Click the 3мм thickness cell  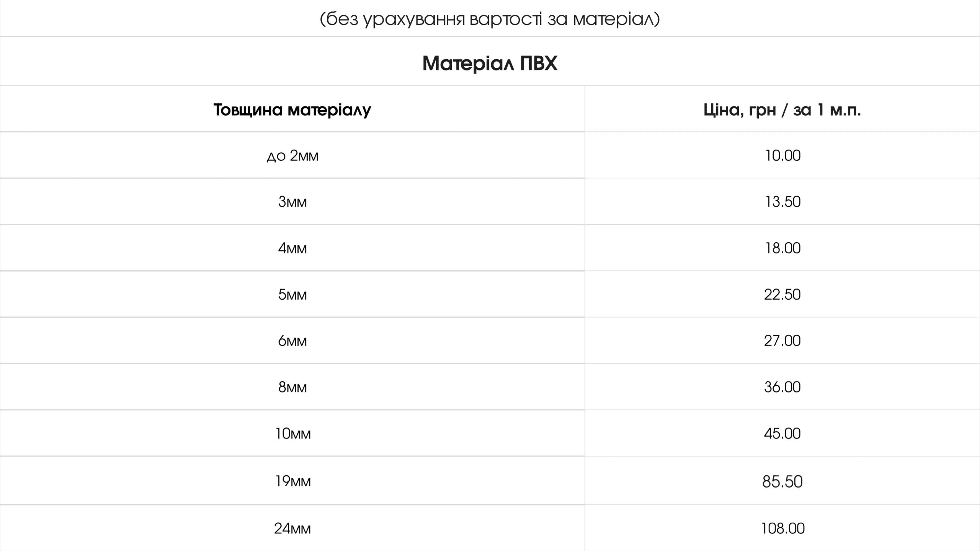292,202
